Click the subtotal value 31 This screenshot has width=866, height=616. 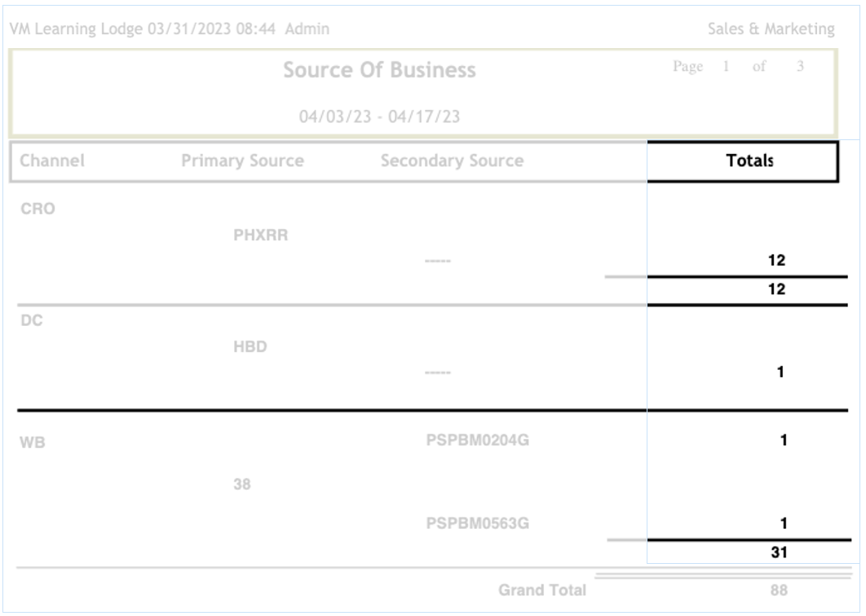coord(778,552)
